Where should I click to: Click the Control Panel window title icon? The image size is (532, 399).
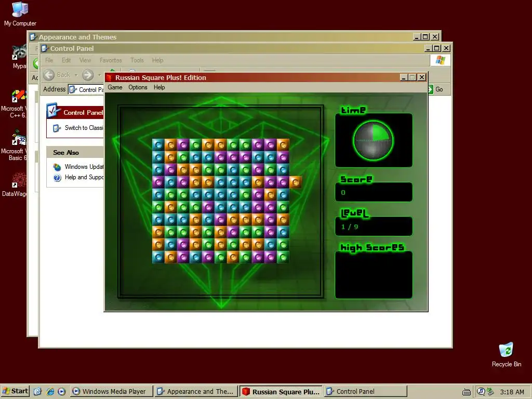45,48
